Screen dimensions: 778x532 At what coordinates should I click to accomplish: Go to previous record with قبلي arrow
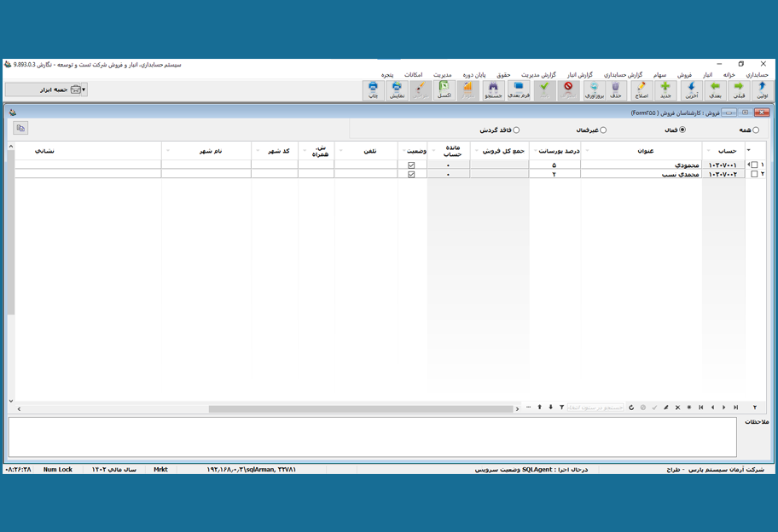pyautogui.click(x=739, y=90)
